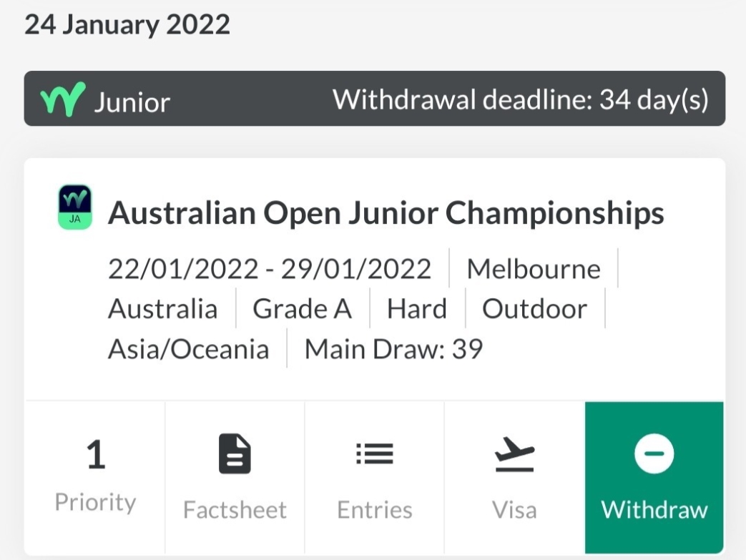746x560 pixels.
Task: Click the Grade A detail
Action: tap(302, 309)
